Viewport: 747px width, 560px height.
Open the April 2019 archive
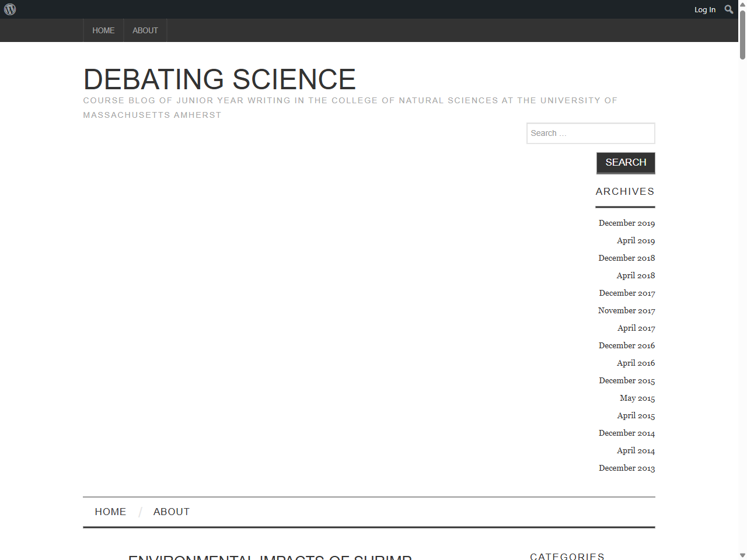636,240
